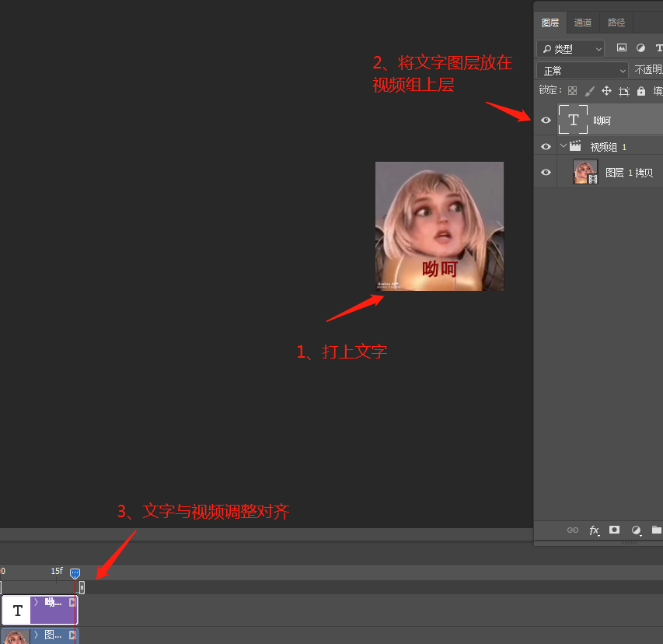Click the lock all padlock icon

tap(640, 91)
